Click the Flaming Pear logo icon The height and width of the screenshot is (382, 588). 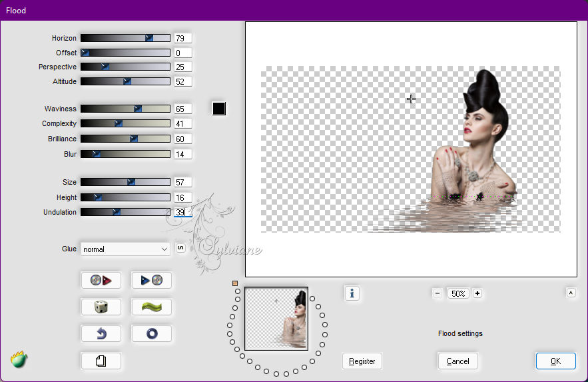[19, 359]
